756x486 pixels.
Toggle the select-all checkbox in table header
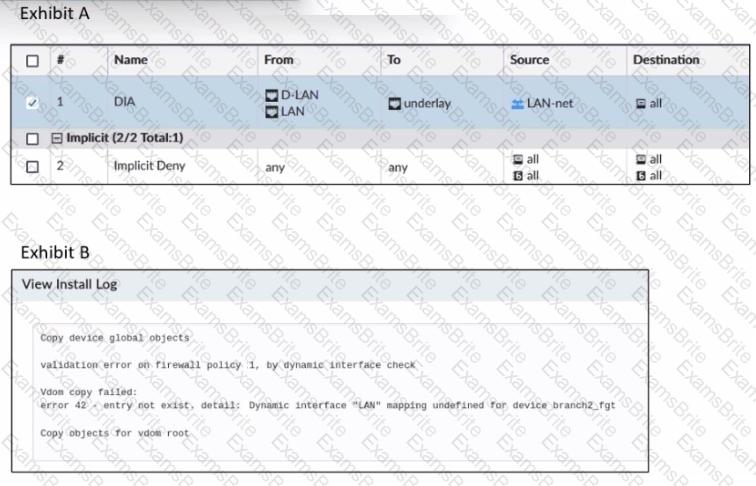[x=32, y=60]
